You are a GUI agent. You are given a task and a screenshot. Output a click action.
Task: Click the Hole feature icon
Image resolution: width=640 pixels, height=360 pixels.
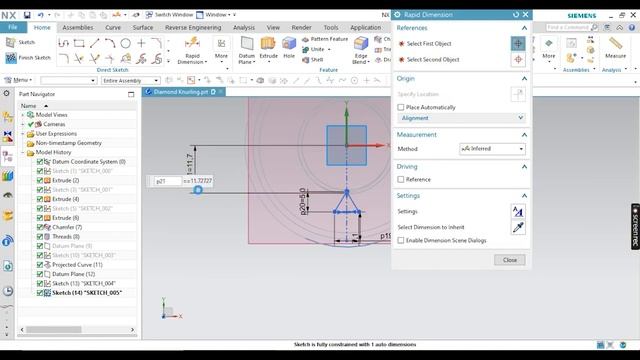[289, 44]
